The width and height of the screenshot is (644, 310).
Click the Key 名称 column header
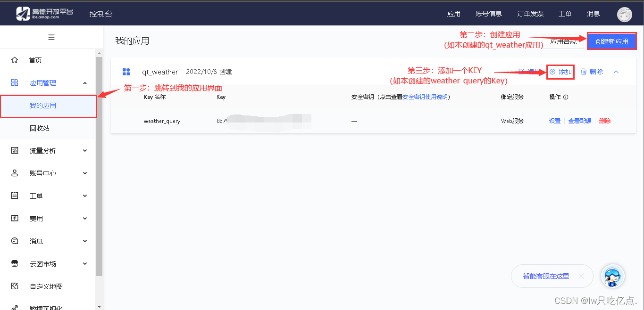(x=155, y=97)
